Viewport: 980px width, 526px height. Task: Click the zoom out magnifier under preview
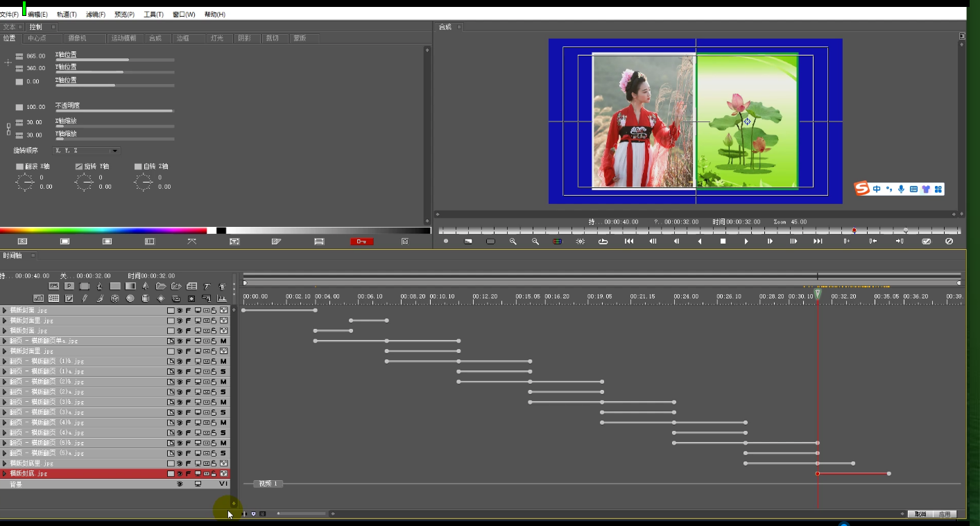[535, 241]
